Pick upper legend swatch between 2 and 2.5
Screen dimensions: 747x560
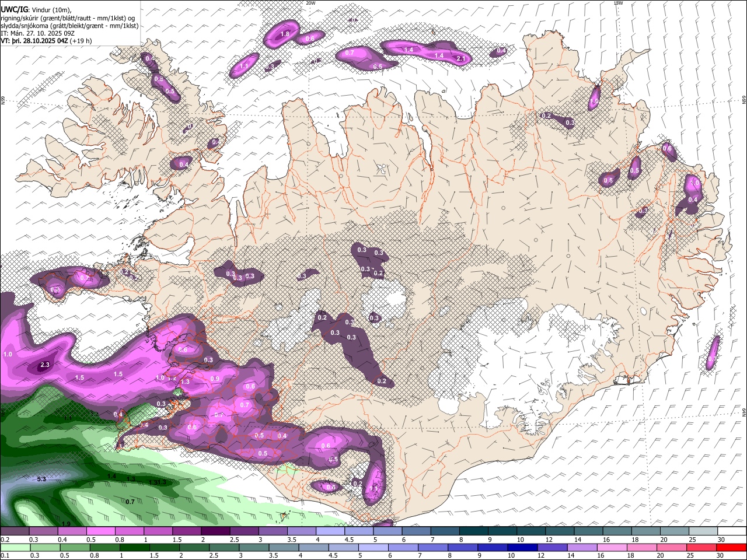[x=215, y=531]
